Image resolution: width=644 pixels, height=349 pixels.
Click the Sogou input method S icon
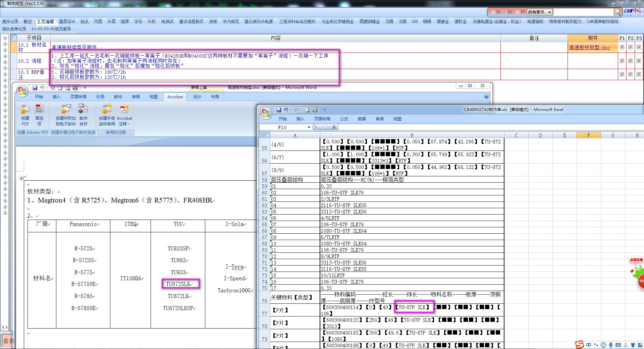[x=579, y=345]
